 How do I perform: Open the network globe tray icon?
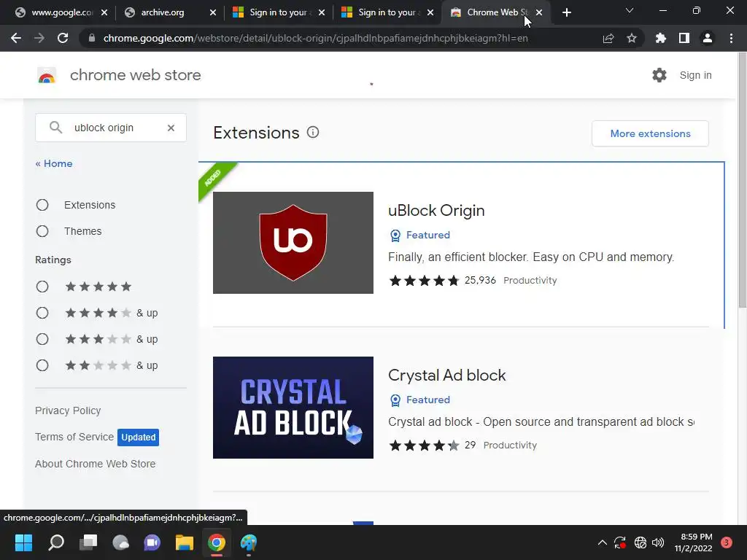(x=640, y=542)
